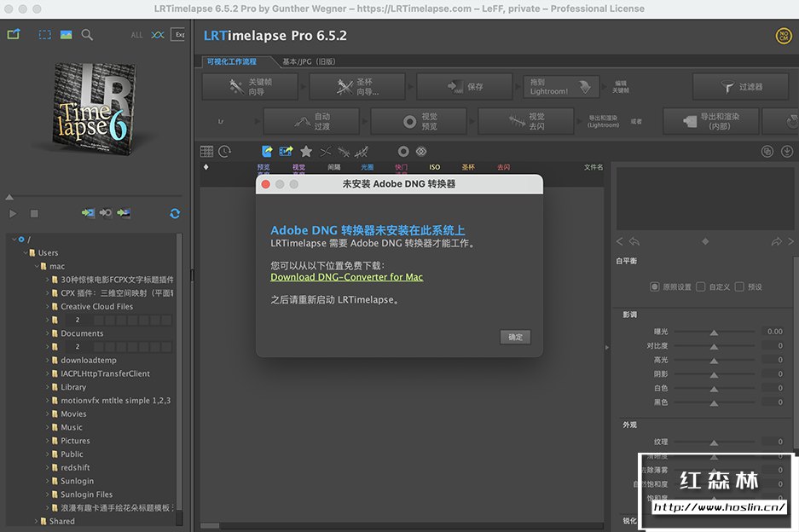Click the circular copy icon above preview

point(767,152)
